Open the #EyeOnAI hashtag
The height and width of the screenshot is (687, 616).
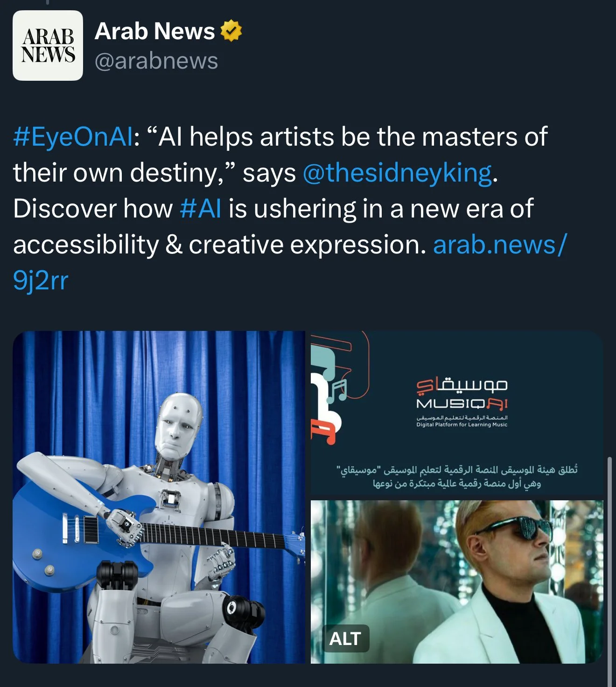pyautogui.click(x=73, y=137)
